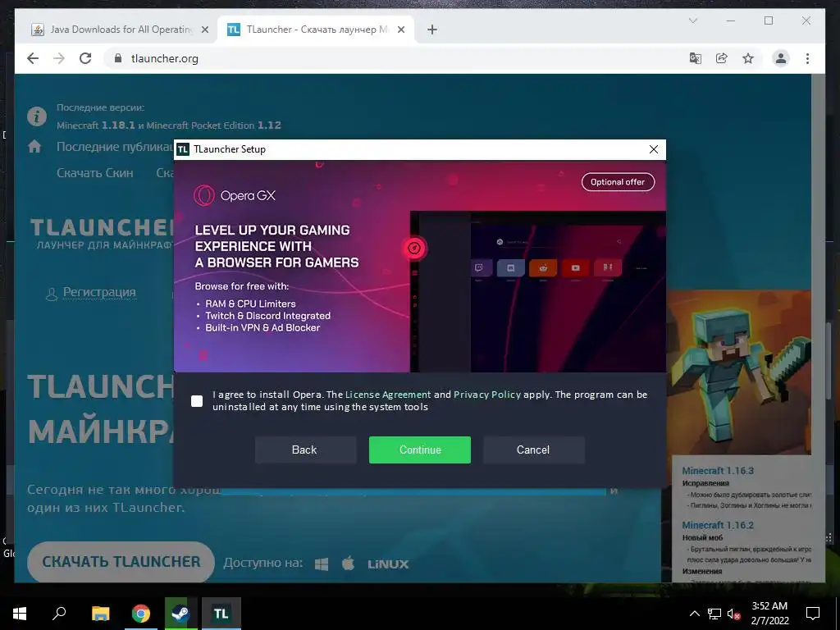840x630 pixels.
Task: Go Back in TLauncher Setup
Action: 305,450
